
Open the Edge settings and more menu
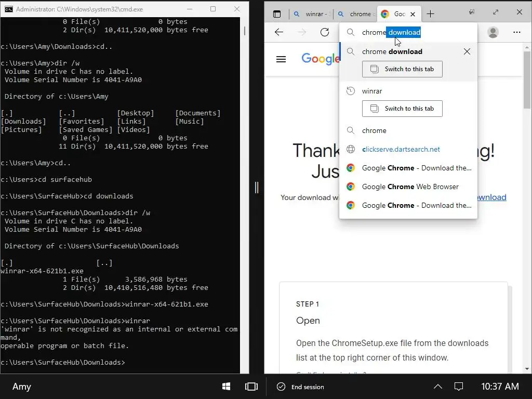click(x=517, y=32)
